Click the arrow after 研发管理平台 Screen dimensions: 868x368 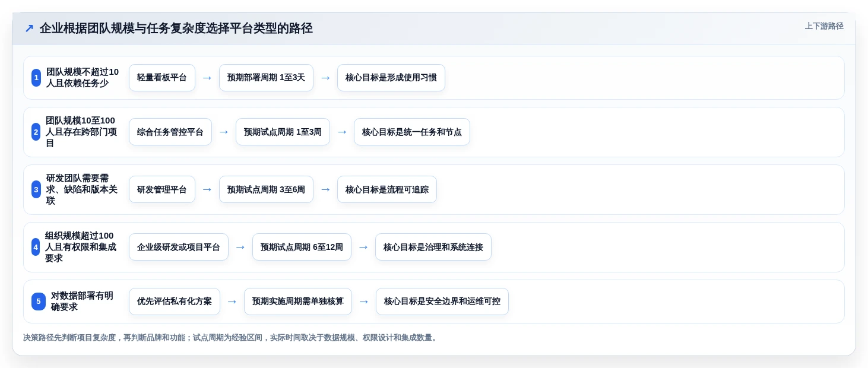pyautogui.click(x=207, y=189)
